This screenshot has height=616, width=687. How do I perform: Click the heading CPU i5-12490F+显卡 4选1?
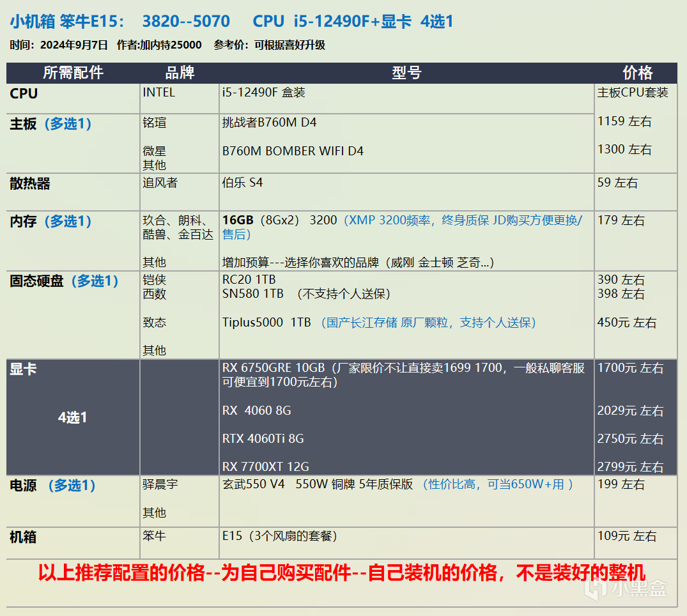point(353,21)
